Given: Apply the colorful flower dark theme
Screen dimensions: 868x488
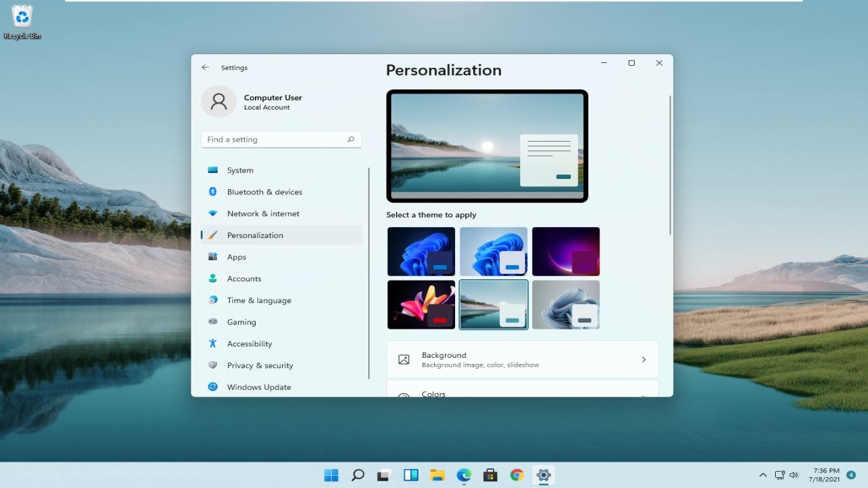Looking at the screenshot, I should 421,304.
